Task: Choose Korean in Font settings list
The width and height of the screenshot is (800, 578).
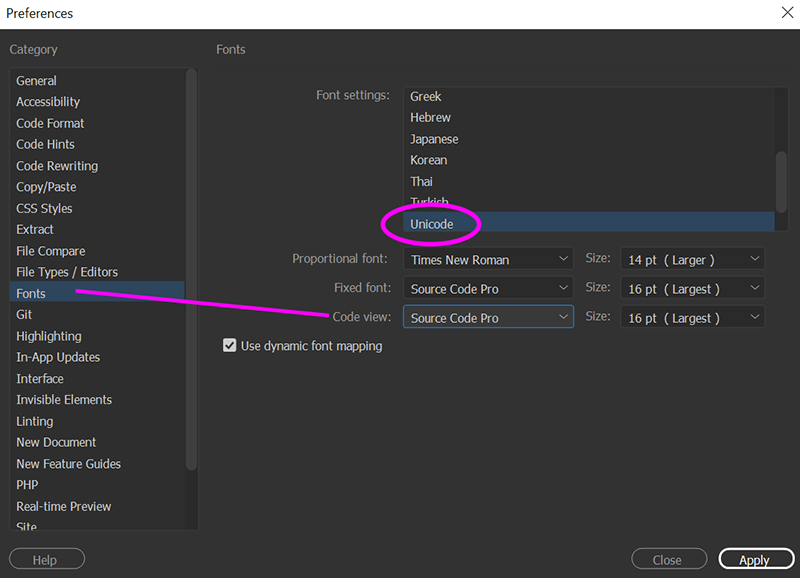Action: [589, 160]
